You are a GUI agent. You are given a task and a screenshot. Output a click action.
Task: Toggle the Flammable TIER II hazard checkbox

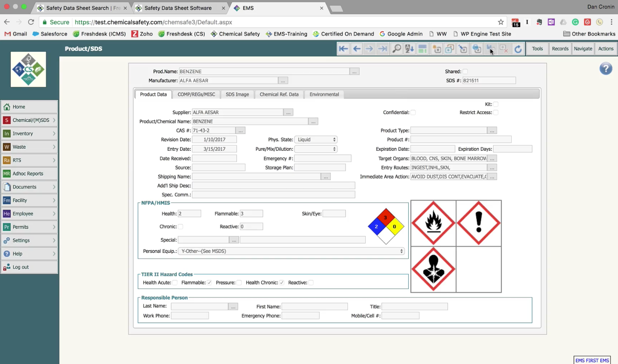coord(209,282)
